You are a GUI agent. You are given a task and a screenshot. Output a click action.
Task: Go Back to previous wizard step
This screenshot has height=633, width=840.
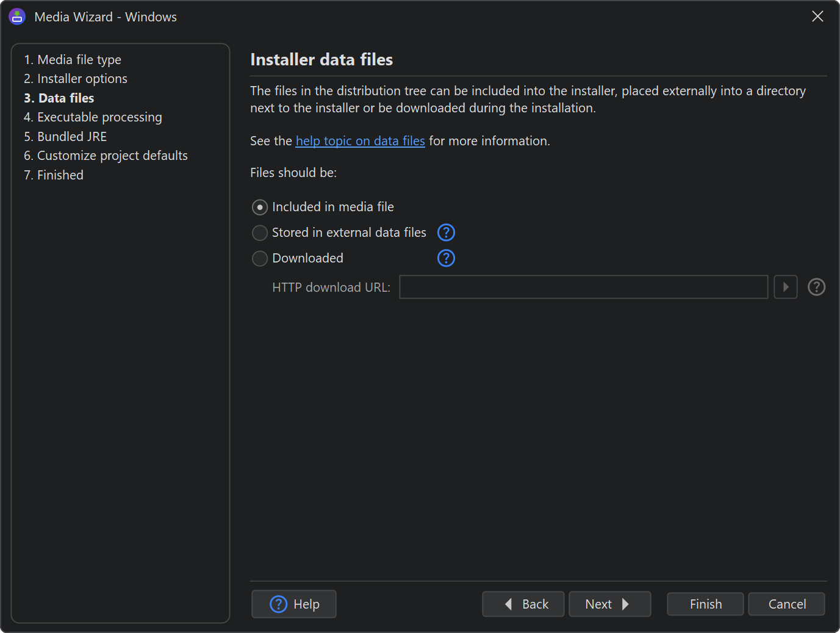click(x=523, y=604)
